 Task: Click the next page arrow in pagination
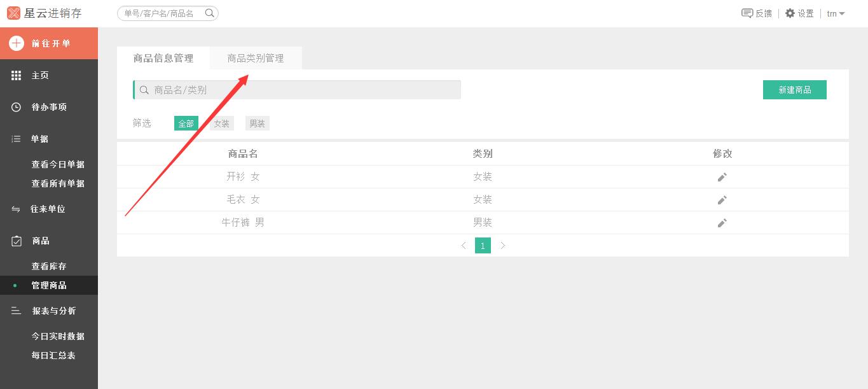[x=503, y=245]
